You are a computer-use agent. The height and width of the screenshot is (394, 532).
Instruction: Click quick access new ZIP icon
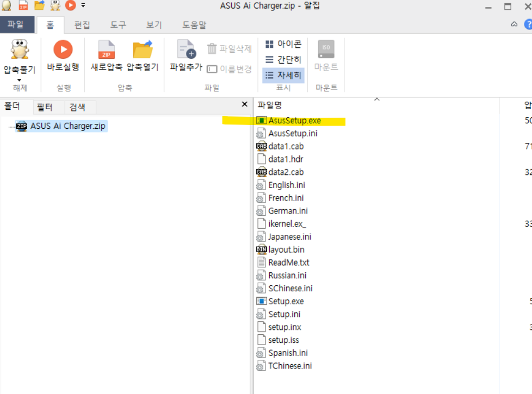(x=23, y=5)
